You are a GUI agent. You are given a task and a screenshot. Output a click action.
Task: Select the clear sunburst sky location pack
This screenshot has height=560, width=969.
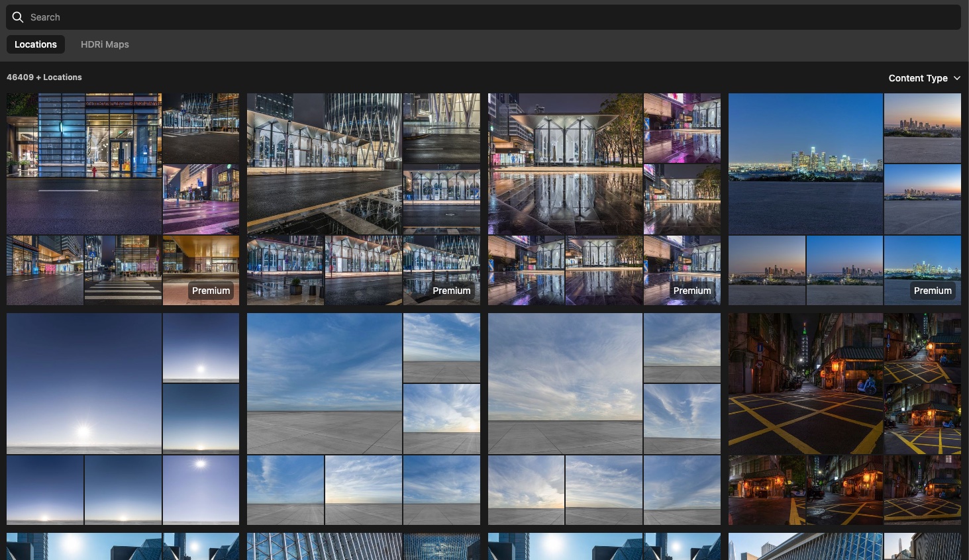[84, 384]
